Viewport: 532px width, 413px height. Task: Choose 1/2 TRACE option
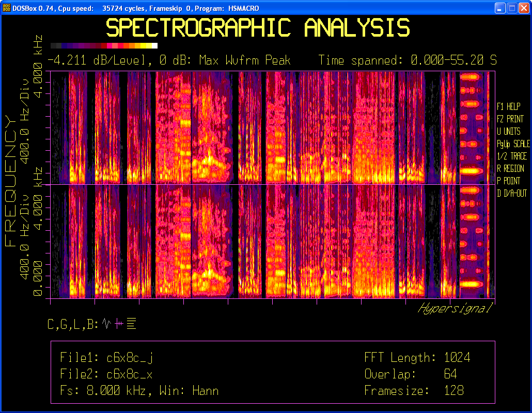(512, 156)
